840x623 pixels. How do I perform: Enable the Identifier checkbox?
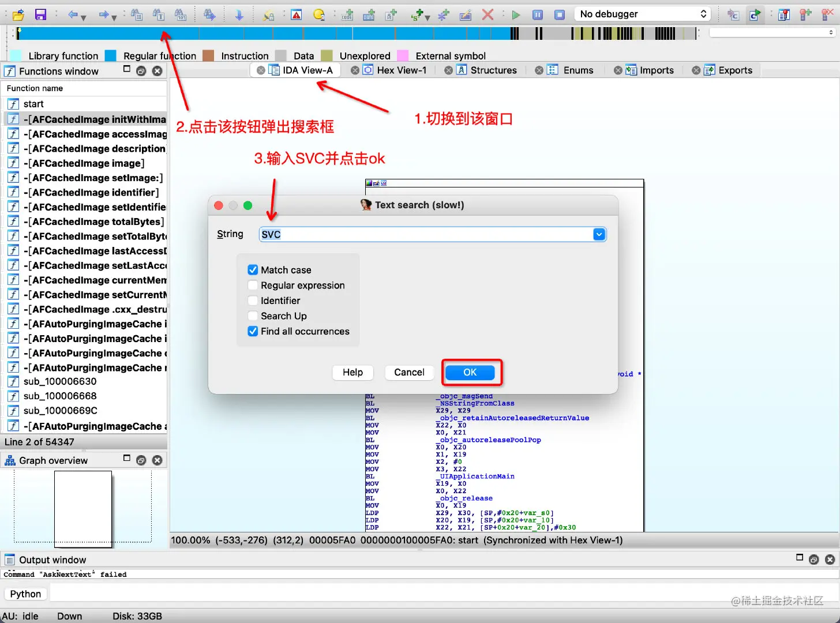pyautogui.click(x=253, y=301)
